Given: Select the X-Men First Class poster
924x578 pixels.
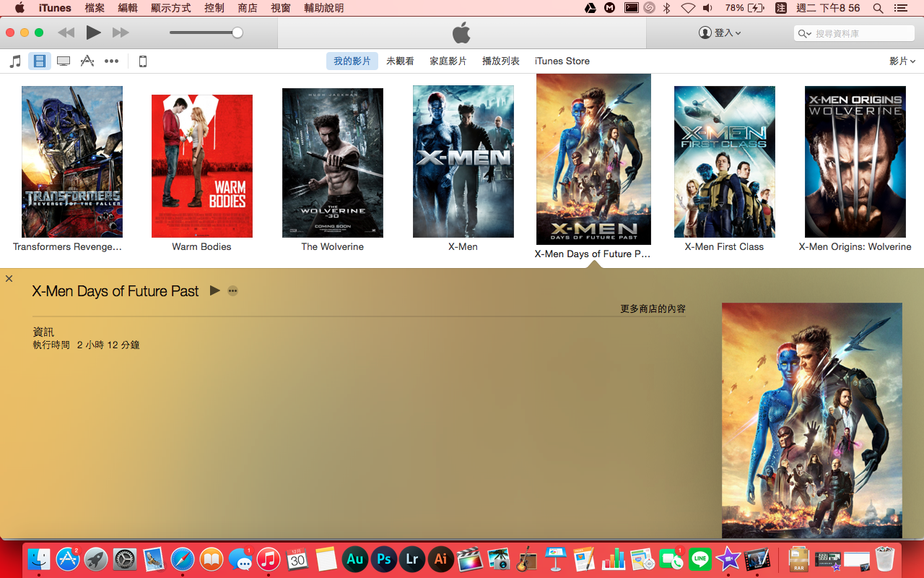Looking at the screenshot, I should tap(725, 162).
